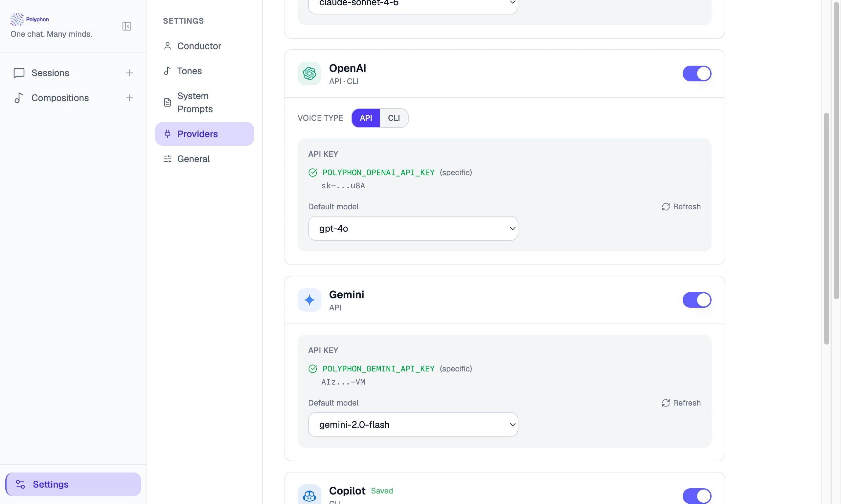Add a new Composition
Image resolution: width=841 pixels, height=504 pixels.
[129, 98]
